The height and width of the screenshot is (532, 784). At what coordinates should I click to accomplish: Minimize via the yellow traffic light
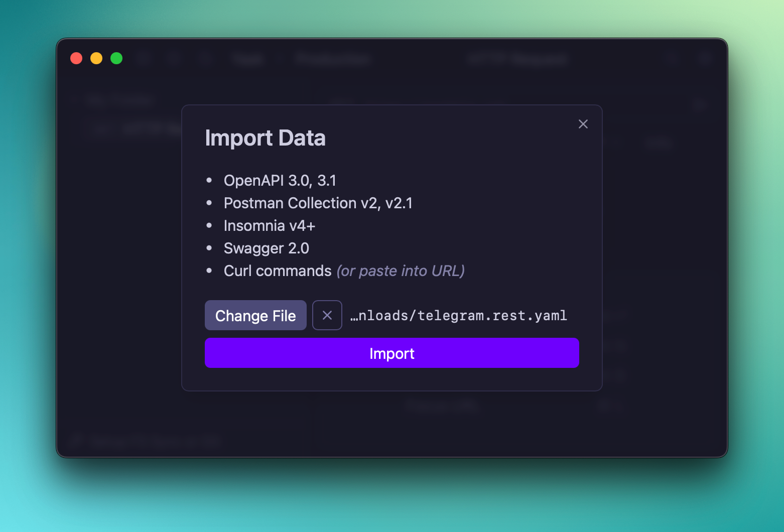pyautogui.click(x=96, y=58)
